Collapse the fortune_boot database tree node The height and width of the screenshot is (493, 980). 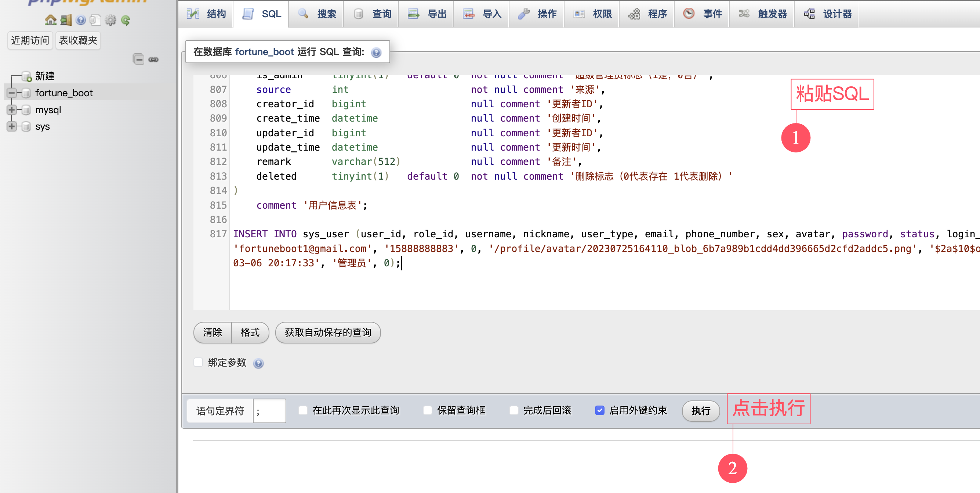[x=12, y=93]
